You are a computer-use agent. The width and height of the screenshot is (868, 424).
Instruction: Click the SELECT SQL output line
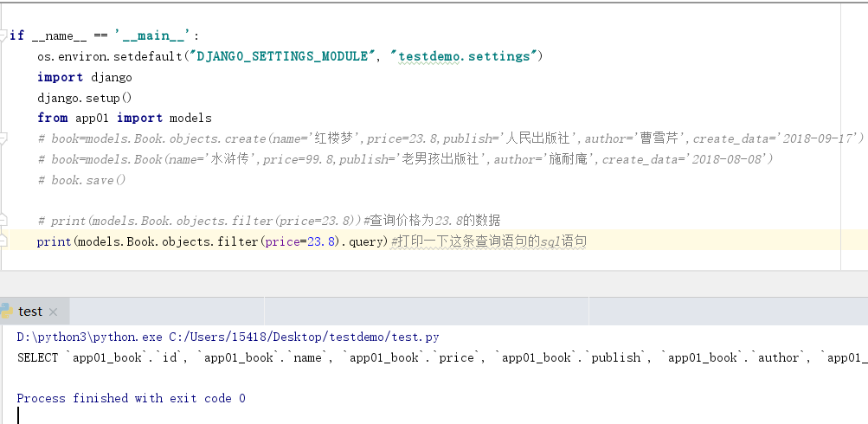coord(442,358)
